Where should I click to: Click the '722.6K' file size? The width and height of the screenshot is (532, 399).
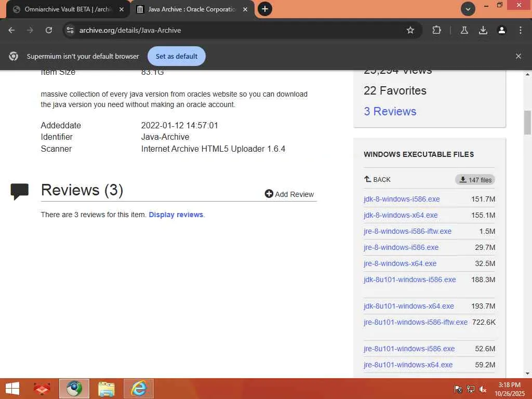pyautogui.click(x=484, y=322)
